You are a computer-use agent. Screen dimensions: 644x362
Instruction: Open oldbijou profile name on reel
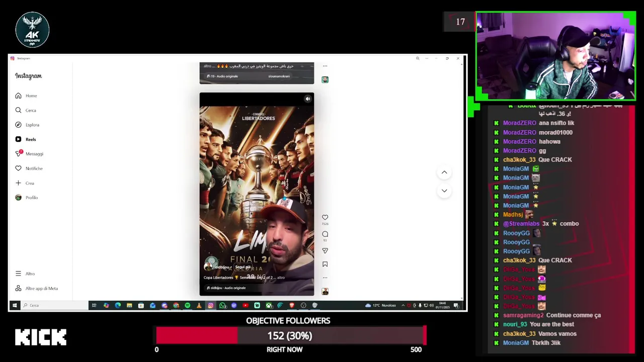pyautogui.click(x=221, y=267)
